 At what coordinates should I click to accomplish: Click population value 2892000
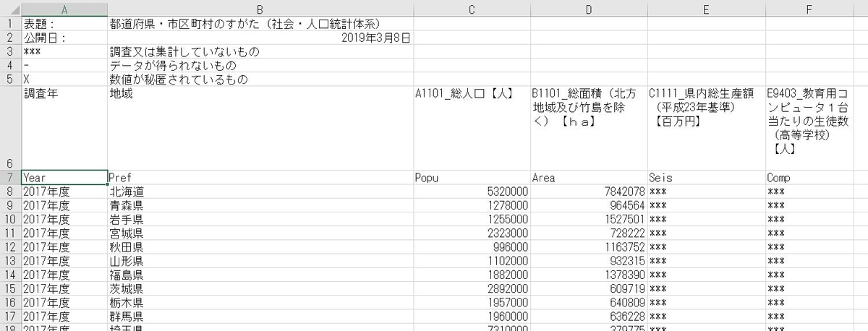click(472, 289)
